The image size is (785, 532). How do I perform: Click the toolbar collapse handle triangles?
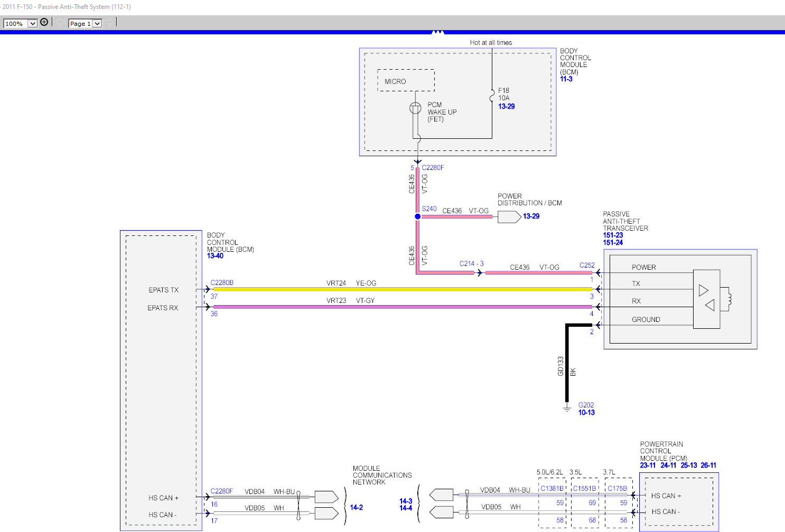click(437, 32)
